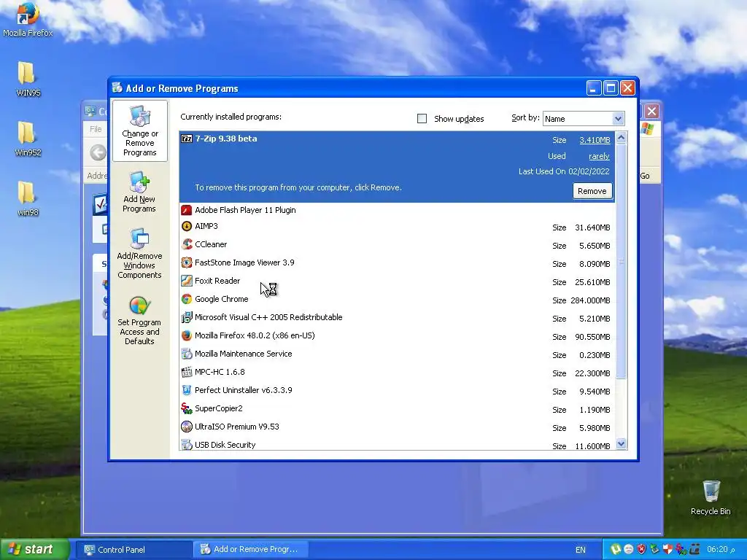This screenshot has width=747, height=560.
Task: Click the Perfect Uninstaller icon
Action: (187, 390)
